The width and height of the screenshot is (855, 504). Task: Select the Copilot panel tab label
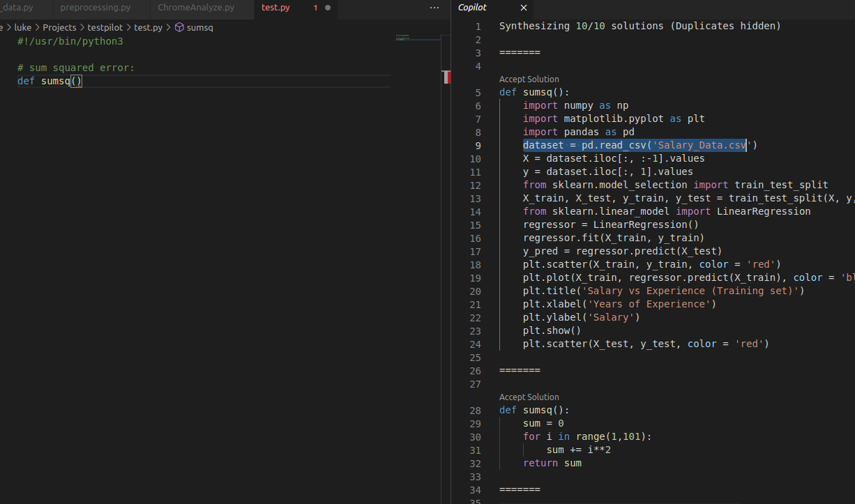(472, 8)
